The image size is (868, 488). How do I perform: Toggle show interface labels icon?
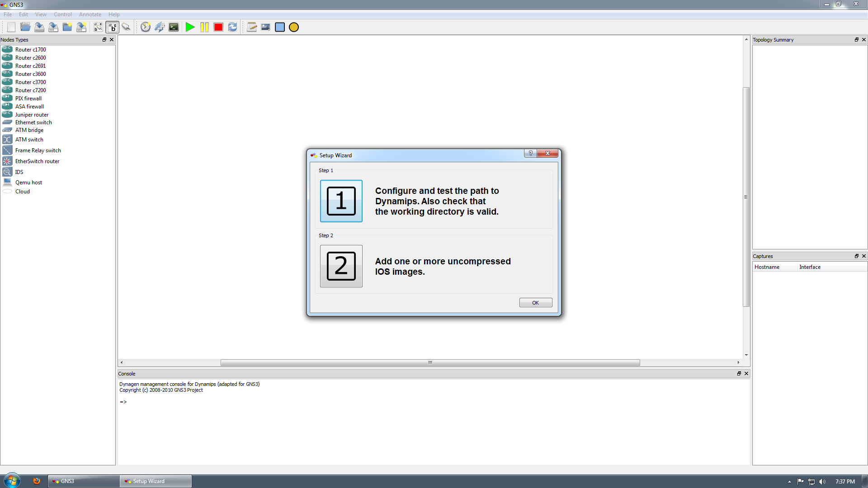[98, 27]
